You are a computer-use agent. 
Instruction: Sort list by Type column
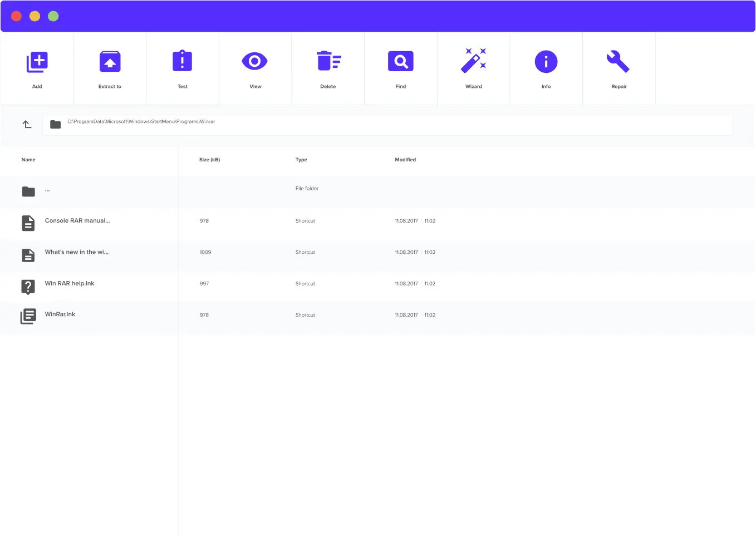point(301,160)
